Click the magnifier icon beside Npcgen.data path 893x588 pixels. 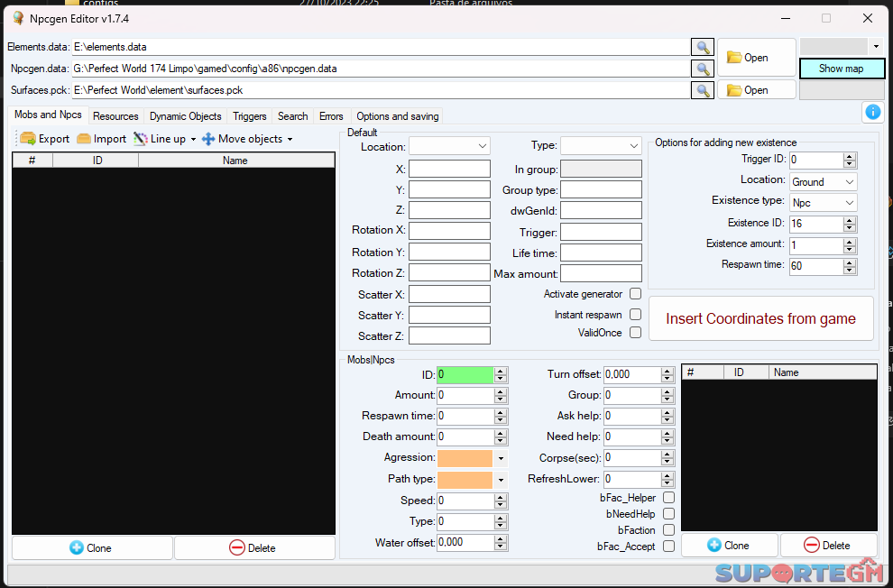click(x=703, y=69)
